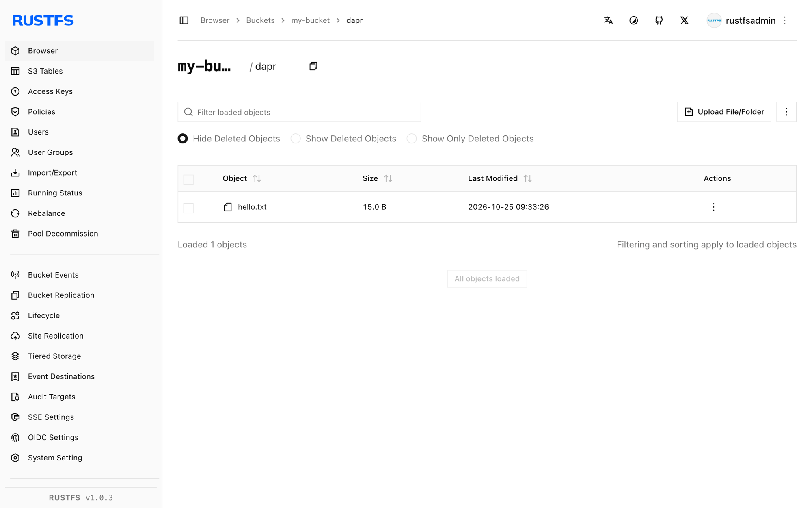Click the hello.txt file icon
This screenshot has width=812, height=508.
coord(228,207)
